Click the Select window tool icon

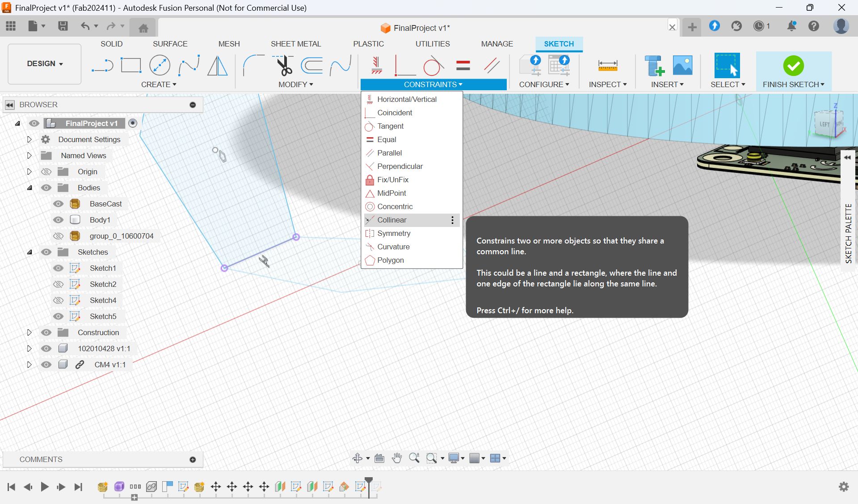tap(727, 66)
